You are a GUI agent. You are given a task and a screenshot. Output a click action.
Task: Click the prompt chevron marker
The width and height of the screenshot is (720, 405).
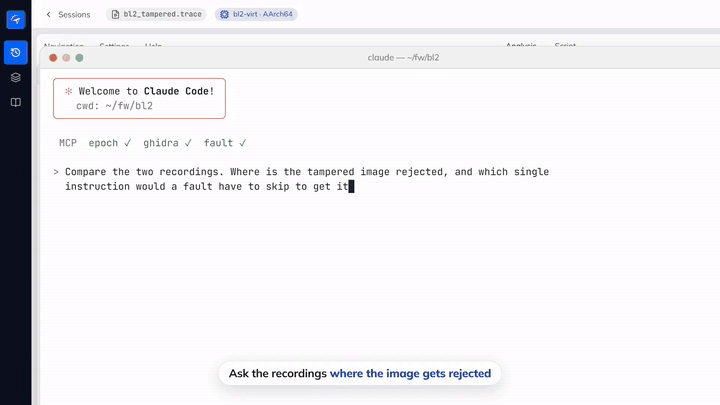[x=56, y=172]
